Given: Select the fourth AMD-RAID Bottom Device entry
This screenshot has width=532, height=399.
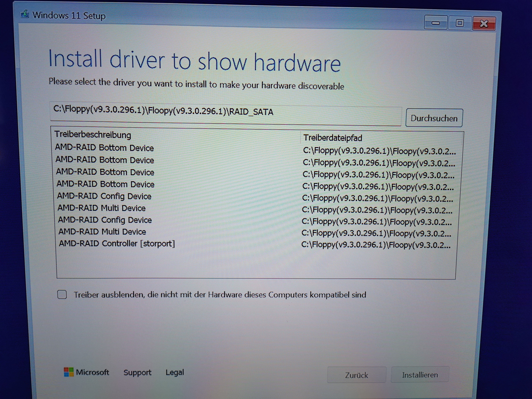Looking at the screenshot, I should coord(105,184).
